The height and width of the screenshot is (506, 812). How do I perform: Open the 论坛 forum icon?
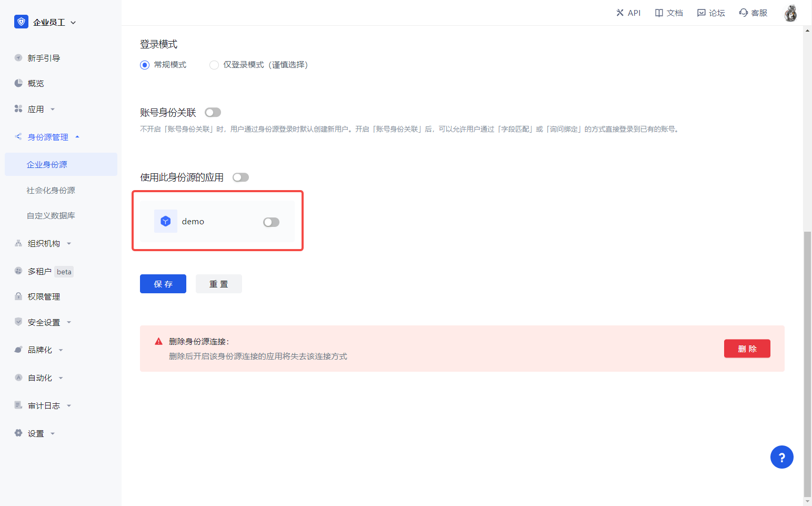701,13
